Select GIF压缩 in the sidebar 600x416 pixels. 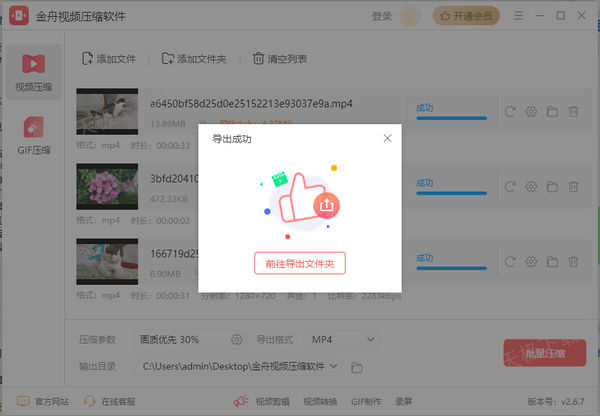pyautogui.click(x=34, y=136)
